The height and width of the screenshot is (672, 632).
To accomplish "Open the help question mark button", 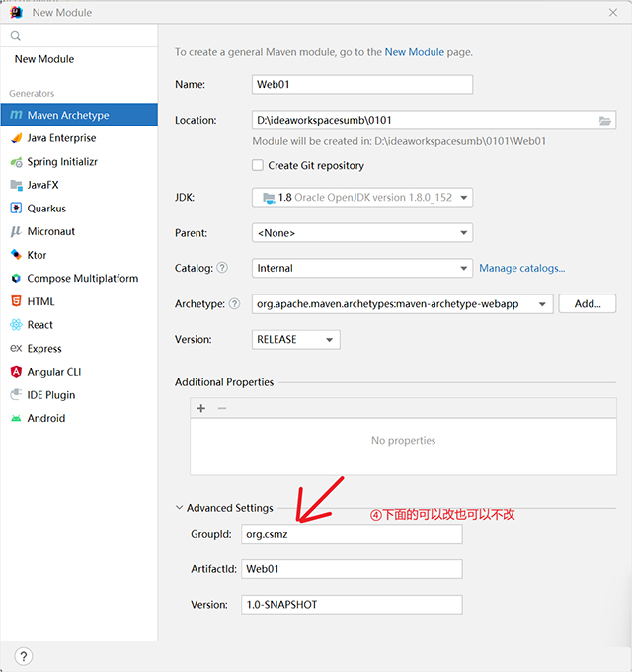I will coord(24,656).
